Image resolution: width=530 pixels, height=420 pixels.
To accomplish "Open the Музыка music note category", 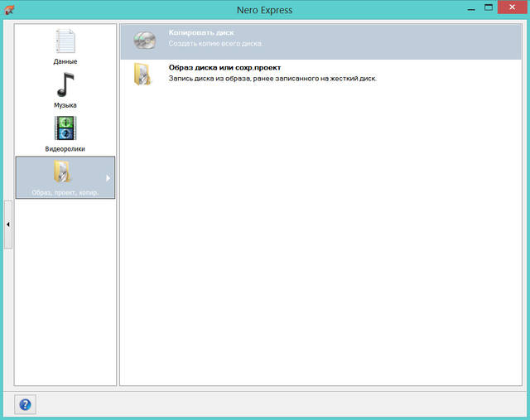I will point(65,84).
